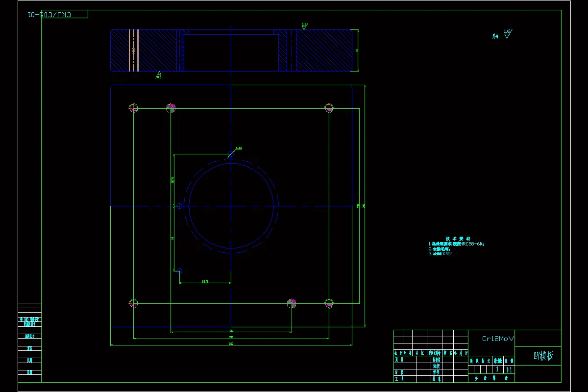Click the 55.75 horizontal dimension text
This screenshot has width=588, height=392.
coord(205,281)
